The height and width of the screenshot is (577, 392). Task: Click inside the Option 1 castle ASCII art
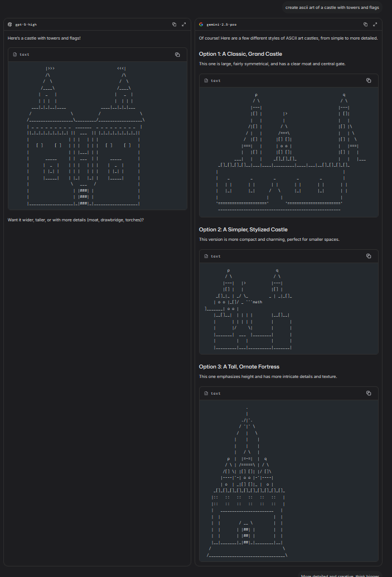[289, 152]
